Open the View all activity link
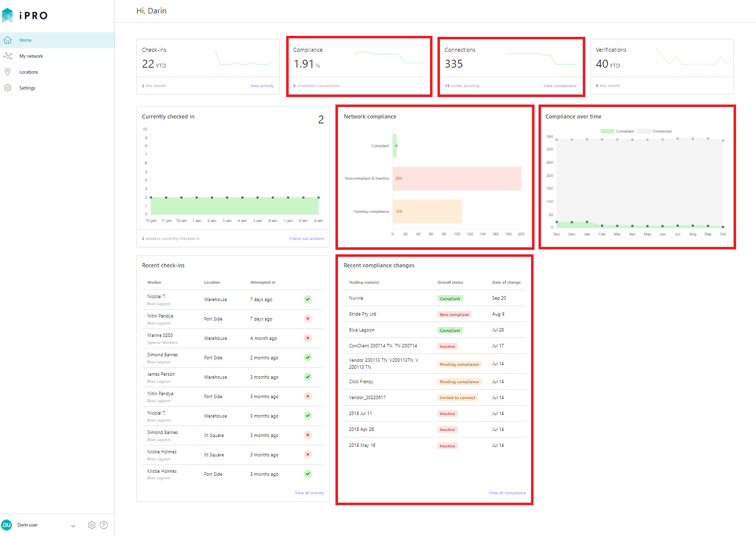The width and height of the screenshot is (756, 536). click(310, 493)
